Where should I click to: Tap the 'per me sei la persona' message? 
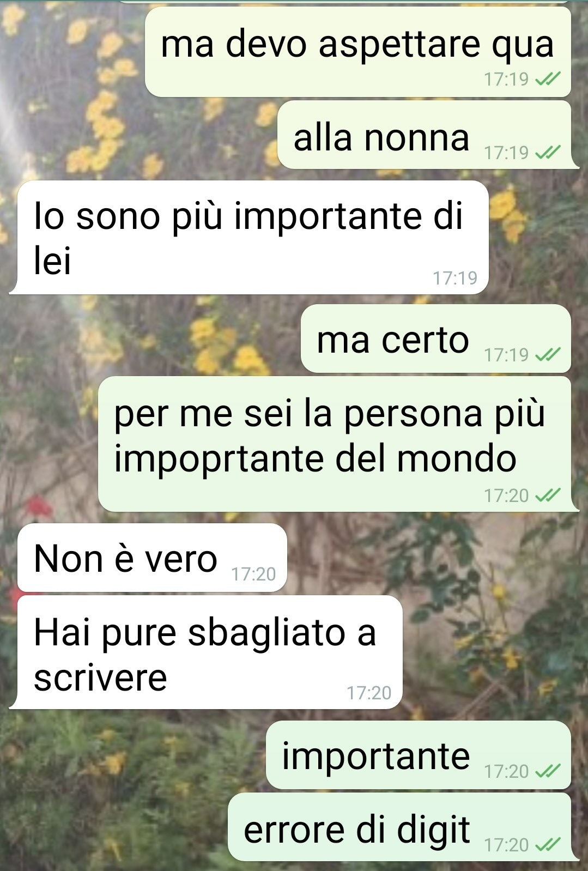point(335,444)
